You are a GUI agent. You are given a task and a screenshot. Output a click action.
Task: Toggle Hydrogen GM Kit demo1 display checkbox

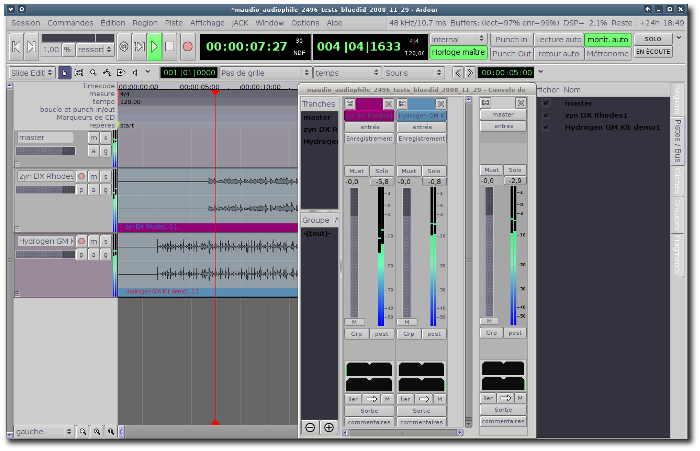click(x=545, y=127)
